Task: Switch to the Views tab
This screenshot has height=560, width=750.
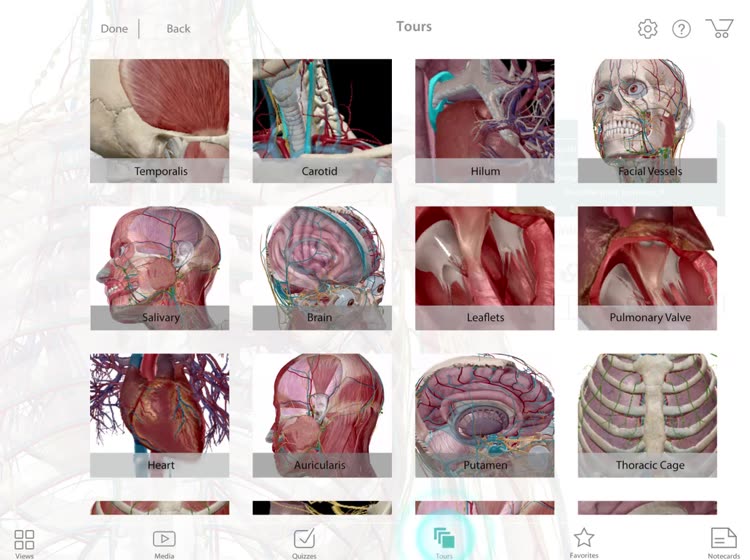Action: [24, 544]
